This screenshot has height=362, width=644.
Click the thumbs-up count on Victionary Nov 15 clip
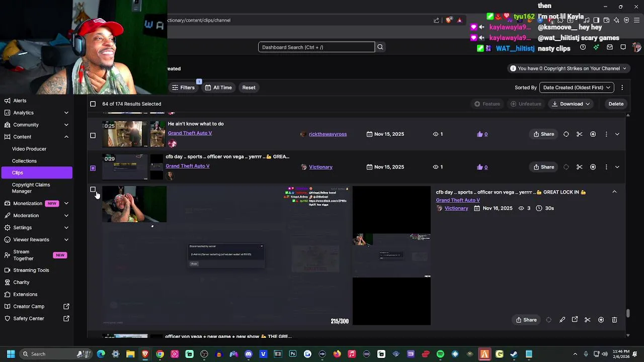[x=482, y=167]
